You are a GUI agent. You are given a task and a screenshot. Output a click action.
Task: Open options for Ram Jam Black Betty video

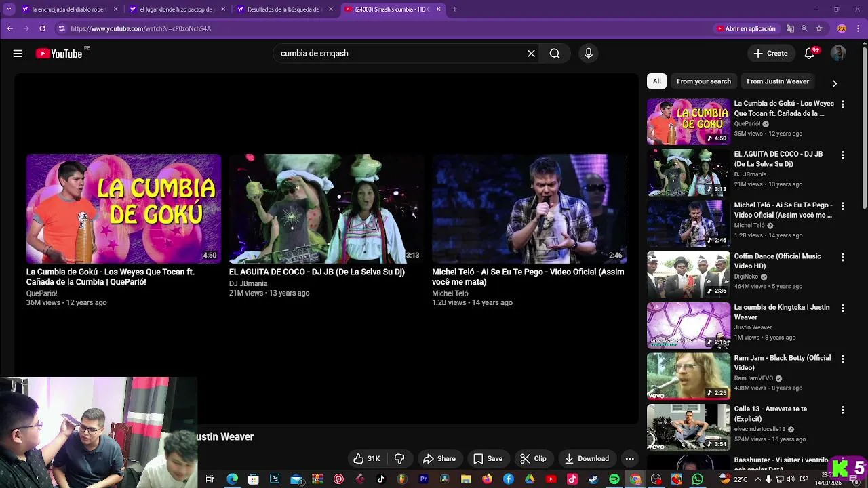(x=843, y=359)
